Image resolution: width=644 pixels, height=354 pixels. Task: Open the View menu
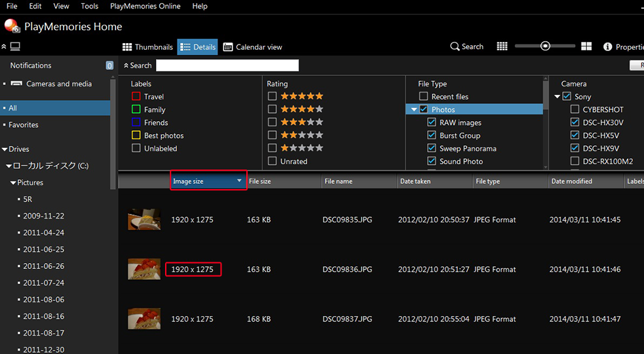(x=61, y=6)
